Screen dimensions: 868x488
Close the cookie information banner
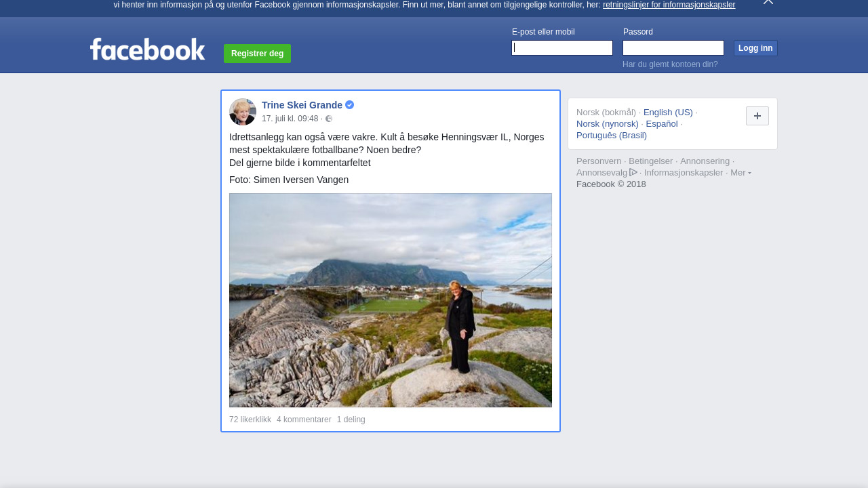point(768,2)
